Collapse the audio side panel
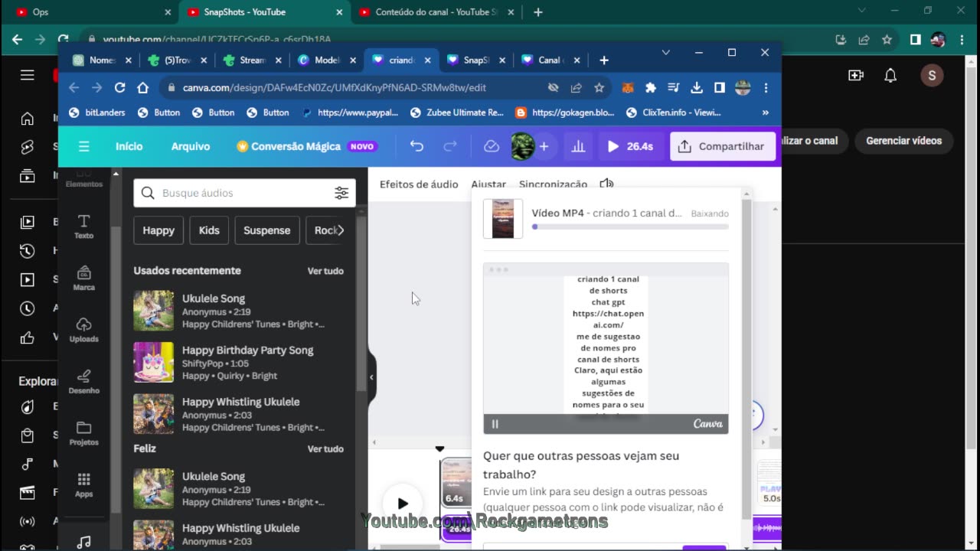Viewport: 980px width, 551px height. click(371, 377)
